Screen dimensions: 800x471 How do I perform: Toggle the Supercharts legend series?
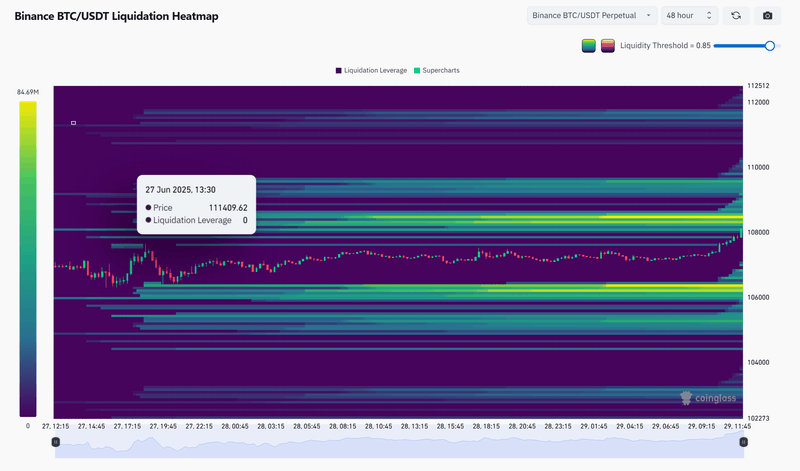click(437, 70)
